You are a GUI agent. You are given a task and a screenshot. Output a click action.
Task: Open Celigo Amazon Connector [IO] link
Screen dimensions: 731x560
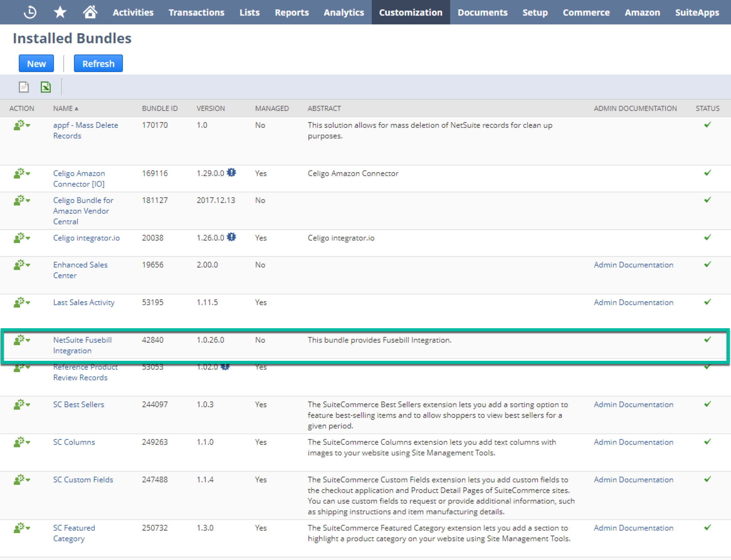tap(79, 179)
